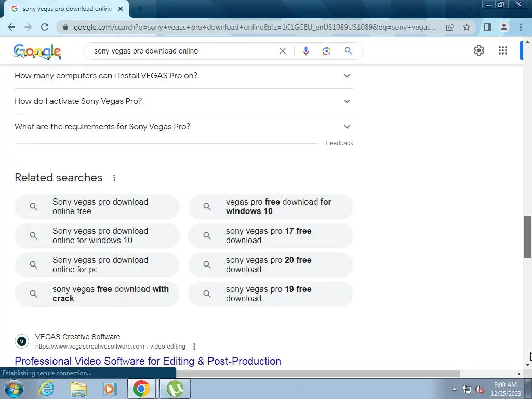Click the vegascreativesoftware.com URL breadcrumb

coord(110,347)
